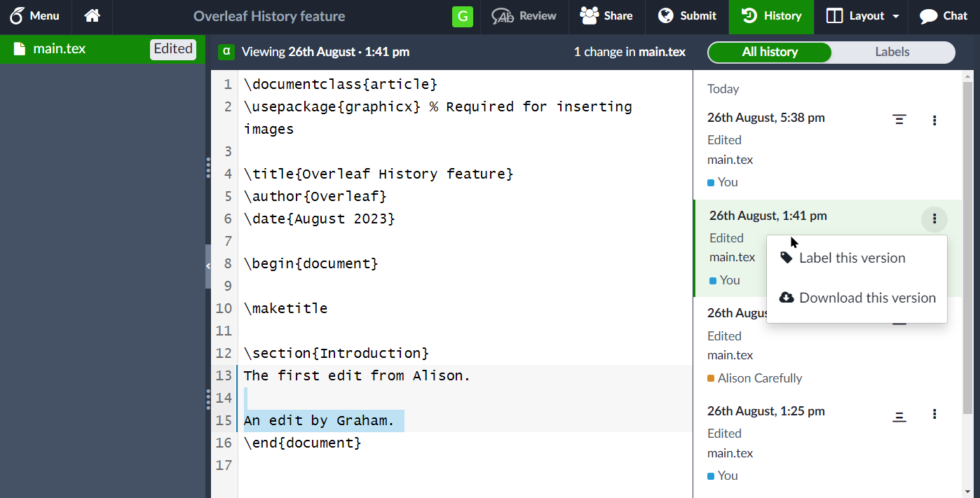This screenshot has width=980, height=498.
Task: Click the Submit globe button
Action: point(688,16)
